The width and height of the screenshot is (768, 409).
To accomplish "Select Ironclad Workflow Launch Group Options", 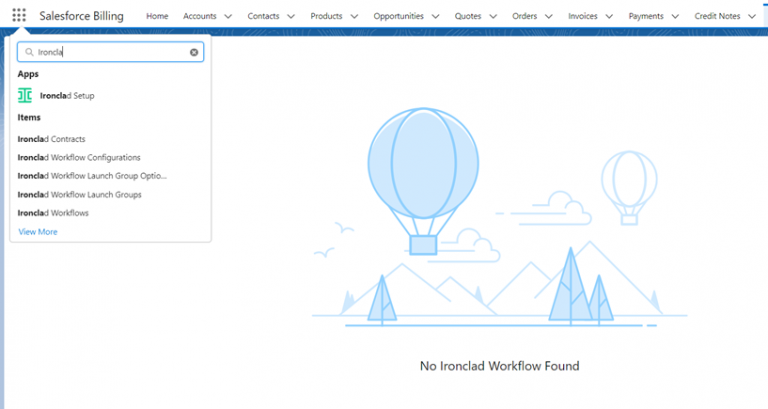I will coord(92,176).
